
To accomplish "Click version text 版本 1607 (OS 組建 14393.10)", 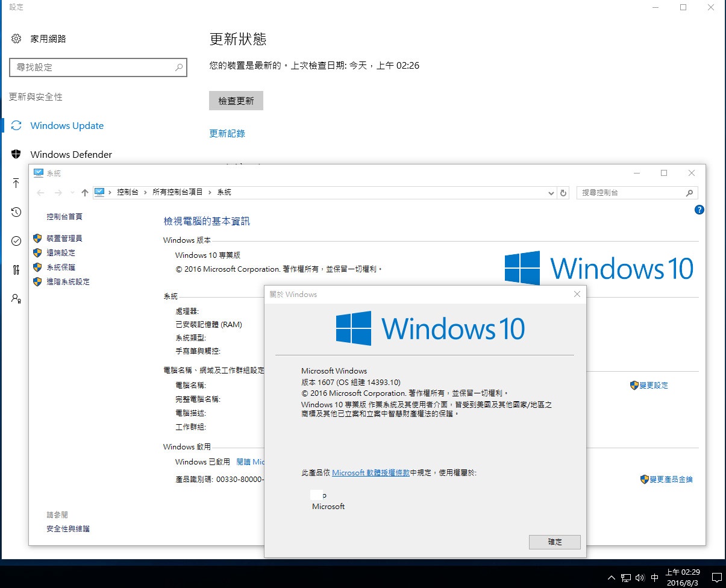I will (351, 382).
